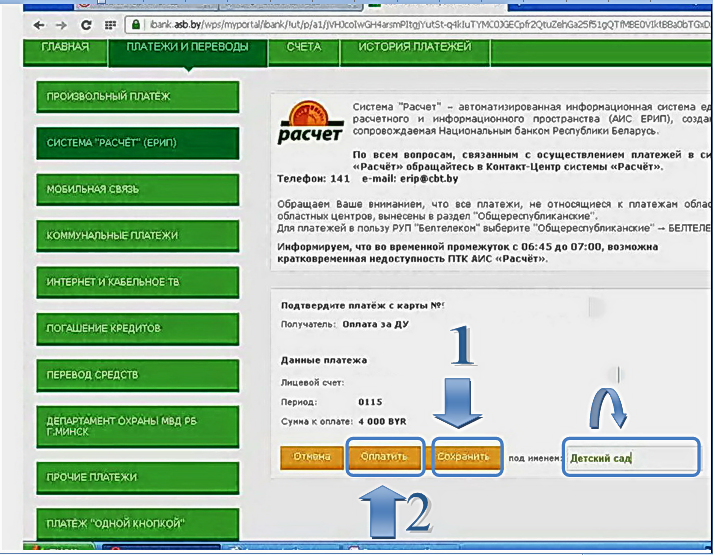Switch to the СЧЕТА tab

[304, 47]
